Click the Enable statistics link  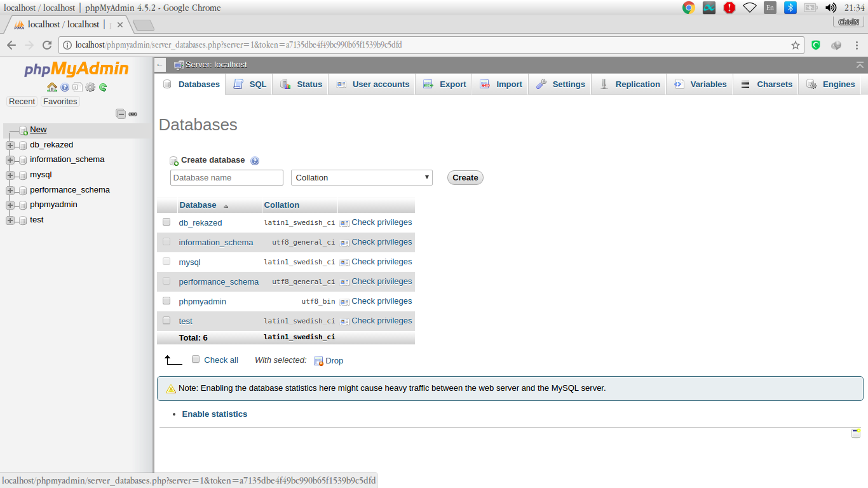(x=215, y=414)
